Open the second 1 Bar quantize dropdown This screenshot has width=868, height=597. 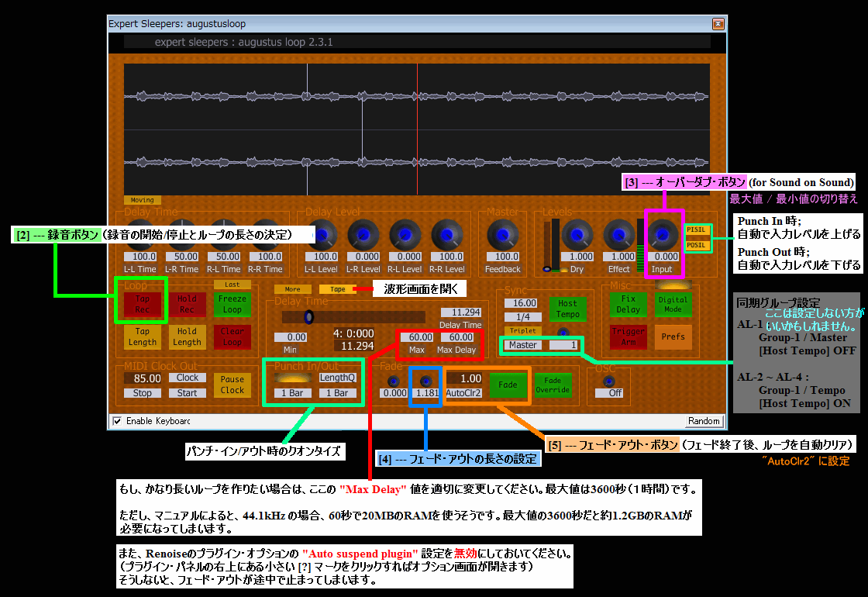337,393
